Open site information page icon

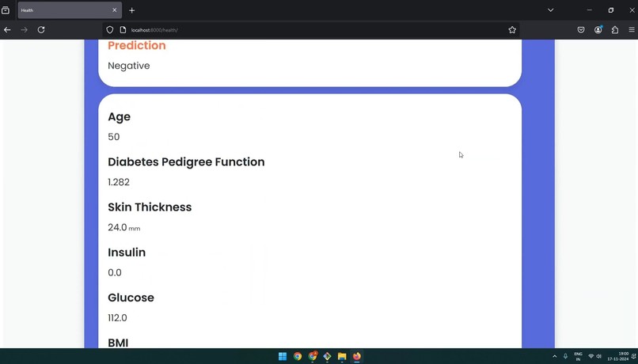click(x=123, y=30)
